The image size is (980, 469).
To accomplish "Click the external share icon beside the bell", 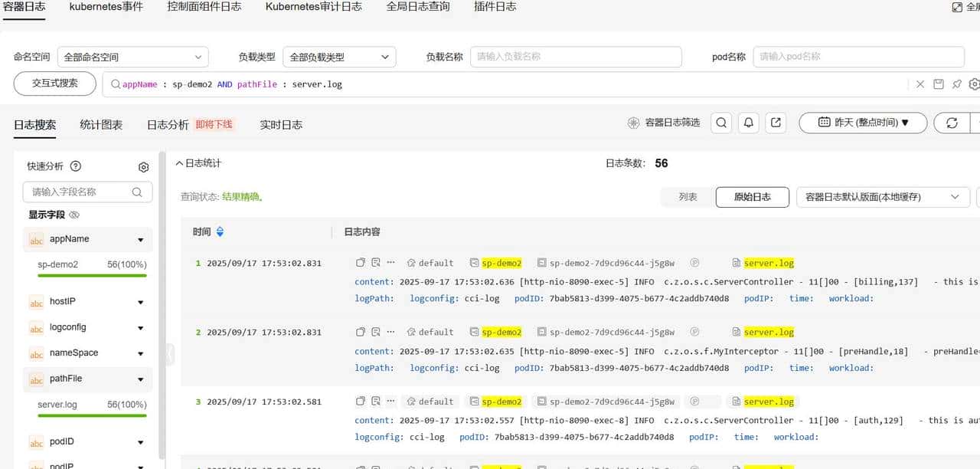I will (776, 122).
